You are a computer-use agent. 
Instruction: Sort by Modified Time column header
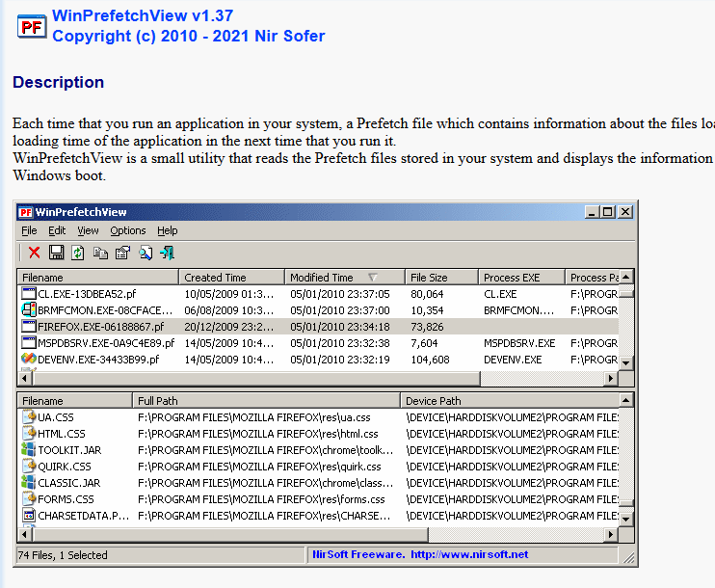[x=345, y=278]
